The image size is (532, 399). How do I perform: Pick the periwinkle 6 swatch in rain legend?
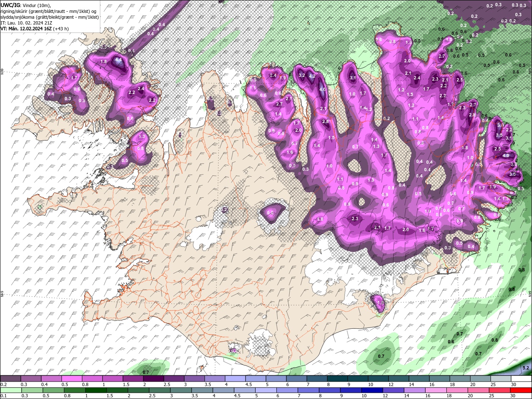point(287,390)
